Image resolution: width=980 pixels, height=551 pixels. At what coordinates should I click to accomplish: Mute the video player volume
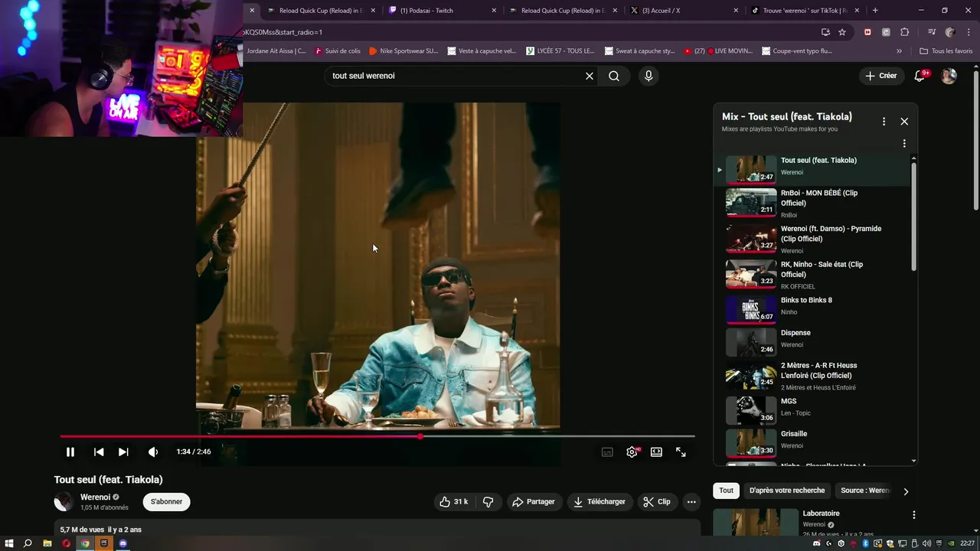click(x=153, y=452)
